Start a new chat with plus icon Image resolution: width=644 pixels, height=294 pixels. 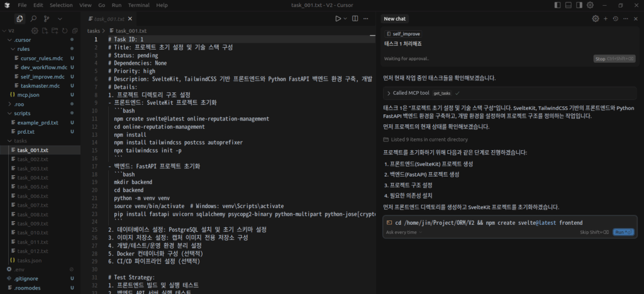[606, 18]
